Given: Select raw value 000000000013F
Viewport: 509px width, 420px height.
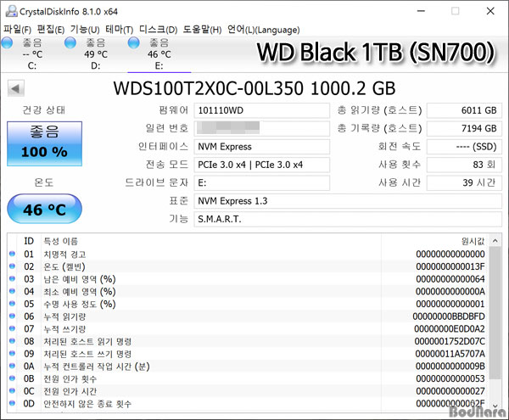Looking at the screenshot, I should pyautogui.click(x=450, y=266).
